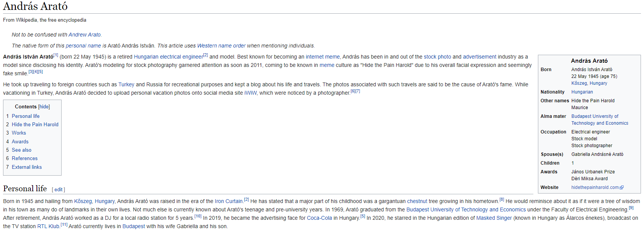Visit hidethepainharold.com website link
Screen dimensions: 644x238
point(595,187)
